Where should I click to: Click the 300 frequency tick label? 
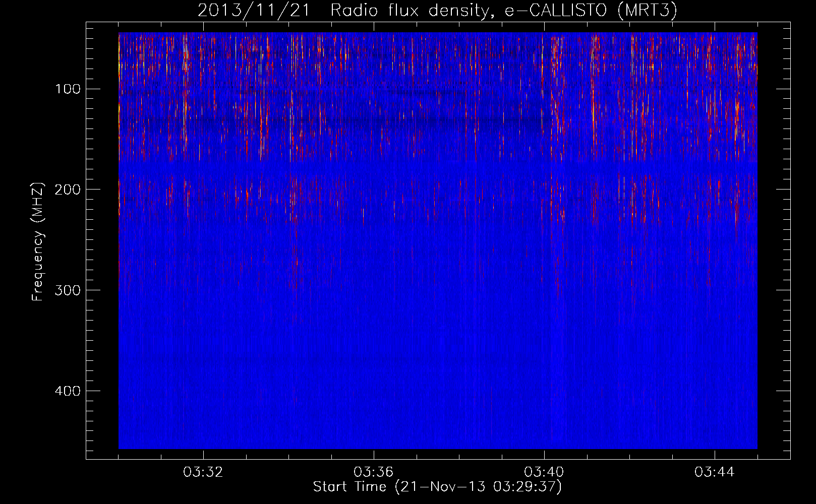68,290
